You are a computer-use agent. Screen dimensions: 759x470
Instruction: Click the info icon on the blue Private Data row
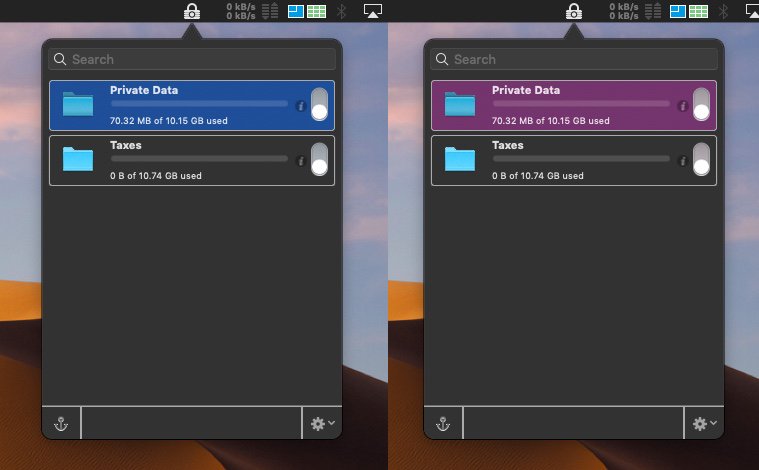coord(301,106)
